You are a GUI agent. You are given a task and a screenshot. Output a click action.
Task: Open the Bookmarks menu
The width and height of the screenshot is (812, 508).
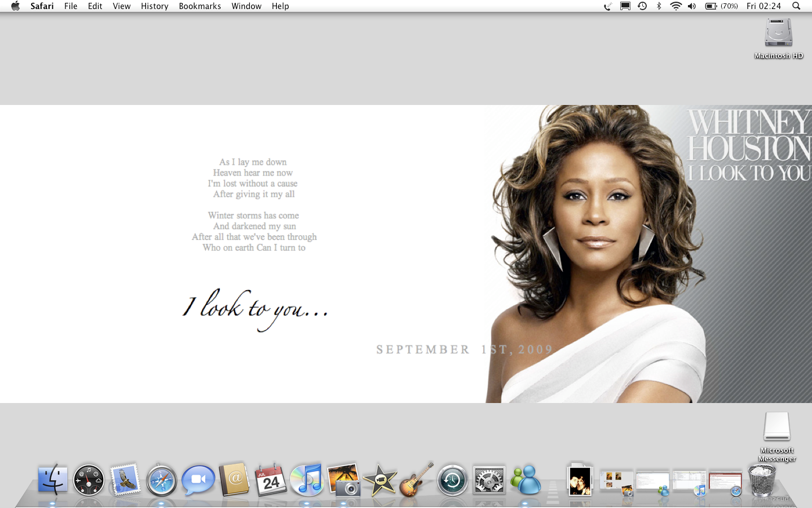(x=200, y=6)
